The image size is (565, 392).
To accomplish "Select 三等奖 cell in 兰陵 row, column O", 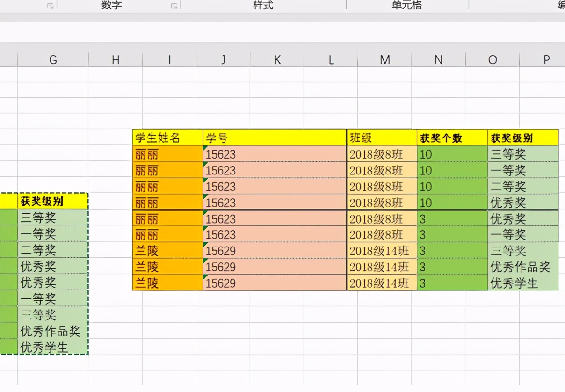I will tap(523, 250).
